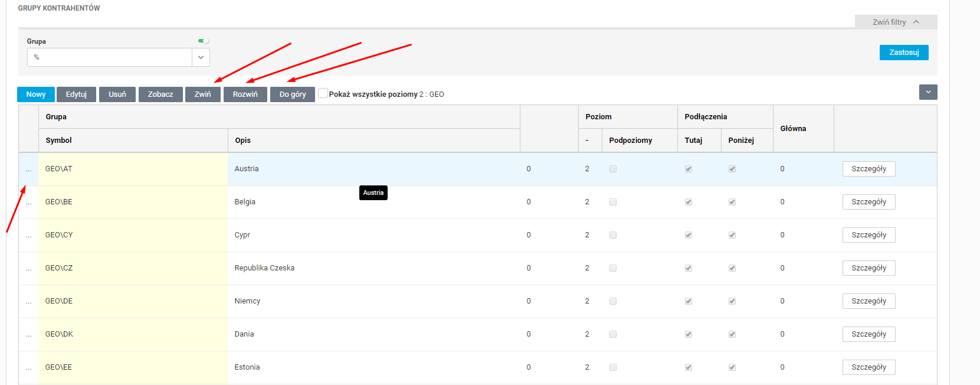
Task: Open Szczegóły for the Estonia row
Action: pyautogui.click(x=868, y=367)
